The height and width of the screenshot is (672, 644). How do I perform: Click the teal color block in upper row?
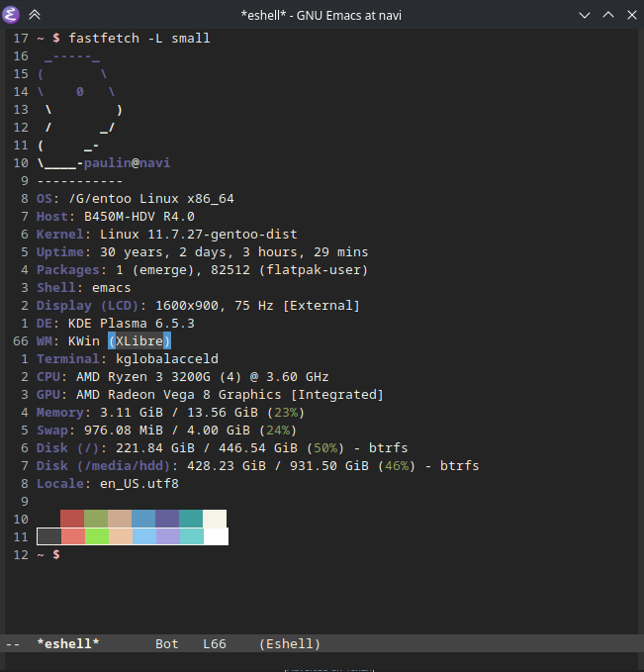191,519
